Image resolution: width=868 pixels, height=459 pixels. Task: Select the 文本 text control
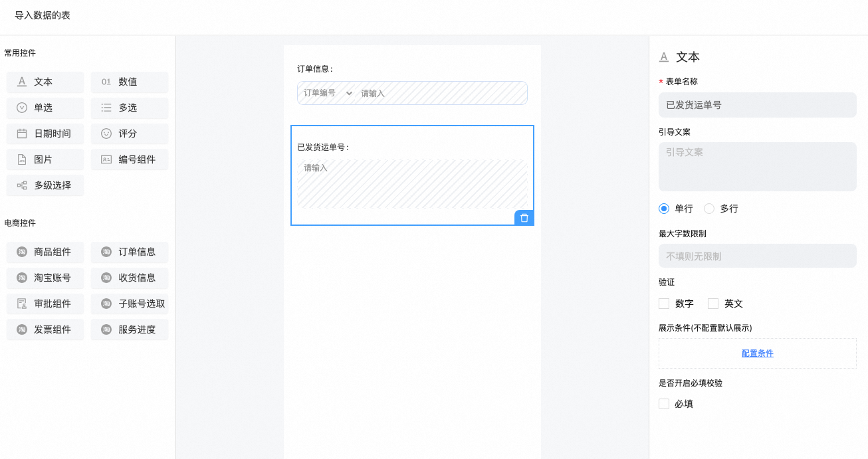click(x=45, y=82)
